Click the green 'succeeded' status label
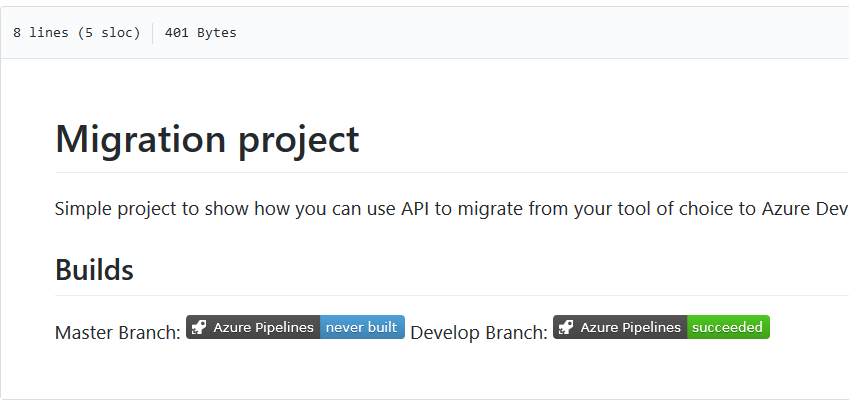 (728, 327)
